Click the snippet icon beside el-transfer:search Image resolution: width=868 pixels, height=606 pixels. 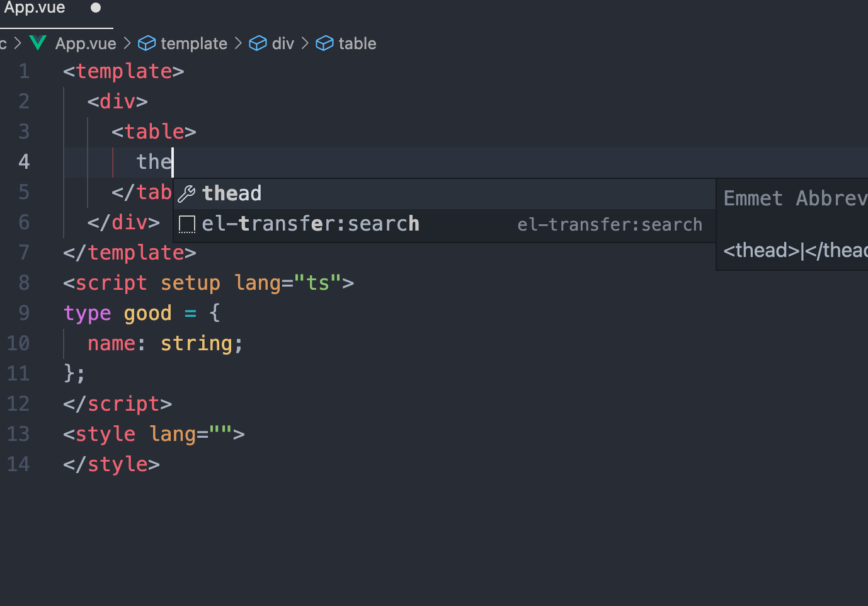pos(186,224)
